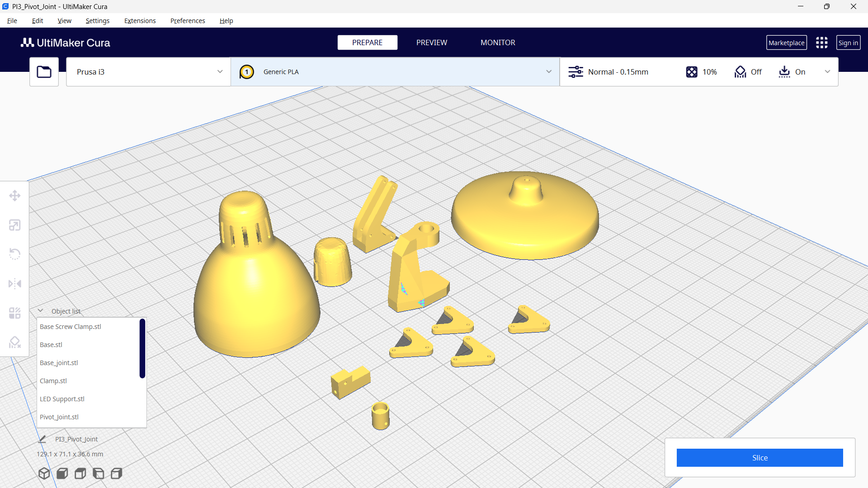This screenshot has height=488, width=868.
Task: Click the print profile sliders icon
Action: point(576,72)
